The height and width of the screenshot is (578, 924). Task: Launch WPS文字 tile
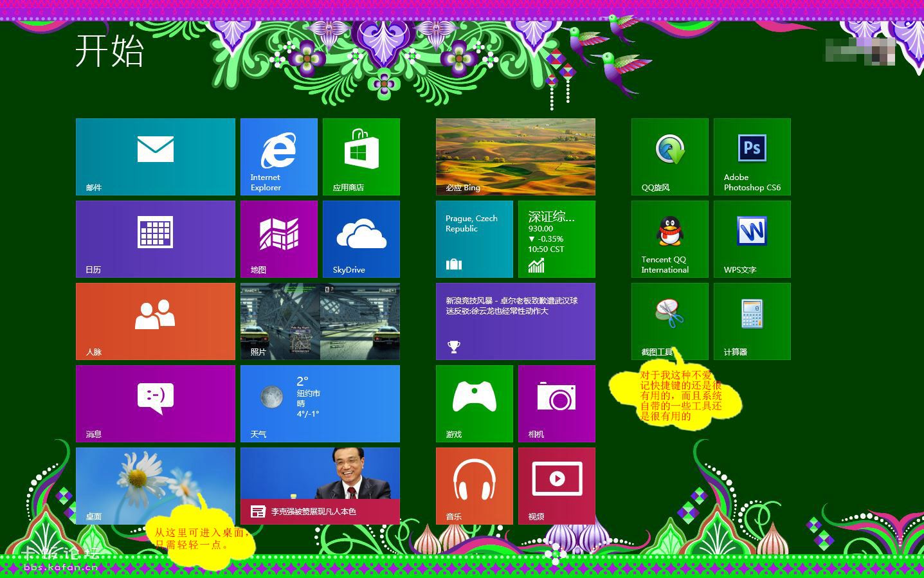coord(752,239)
